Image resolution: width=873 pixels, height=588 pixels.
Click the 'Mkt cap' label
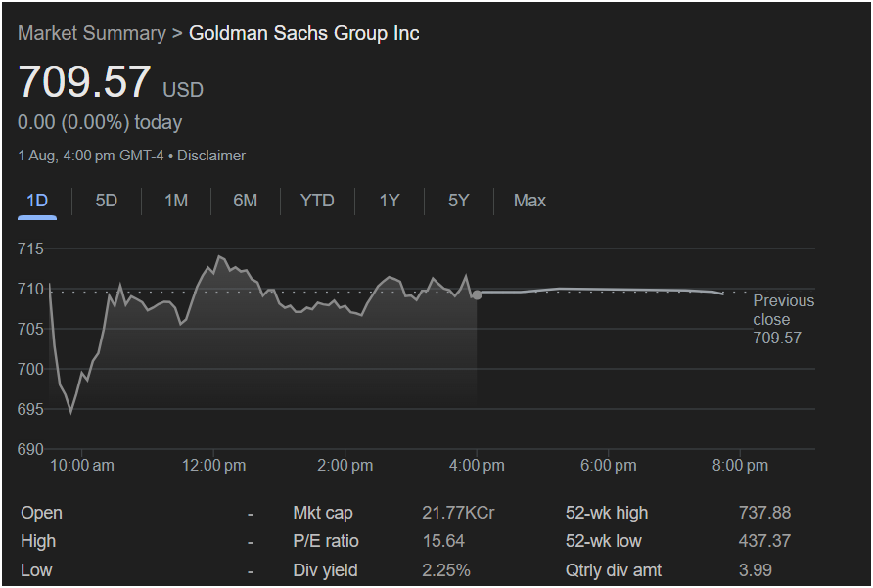[x=323, y=513]
